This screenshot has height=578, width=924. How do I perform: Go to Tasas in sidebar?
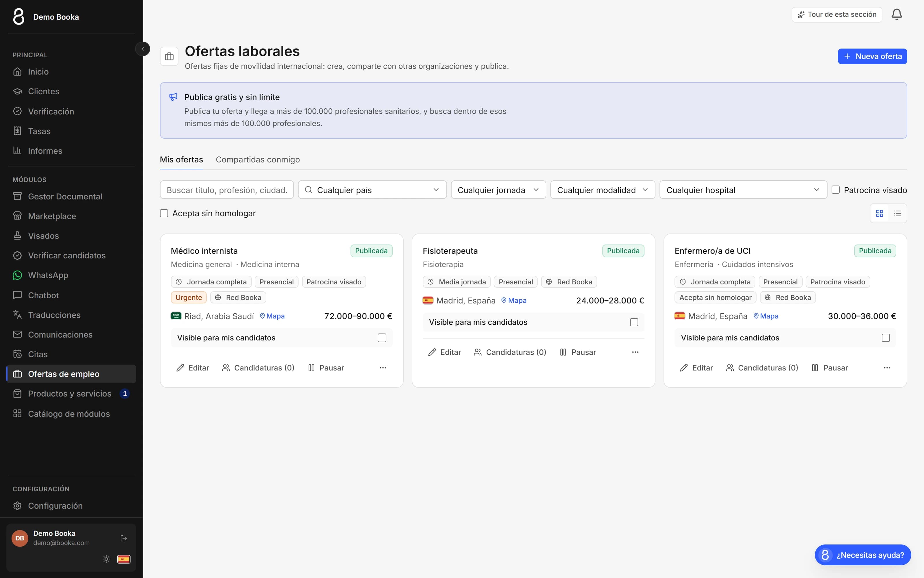(x=71, y=131)
